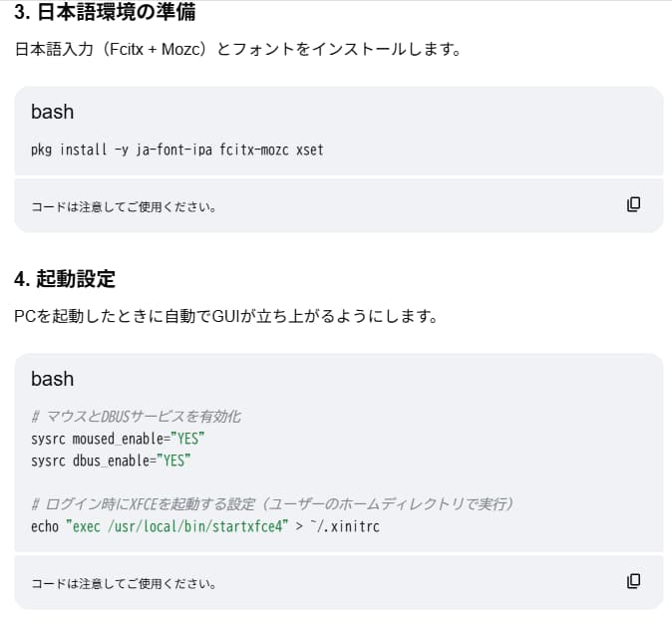Click the bash label above sysrc commands
The height and width of the screenshot is (622, 672).
(52, 379)
